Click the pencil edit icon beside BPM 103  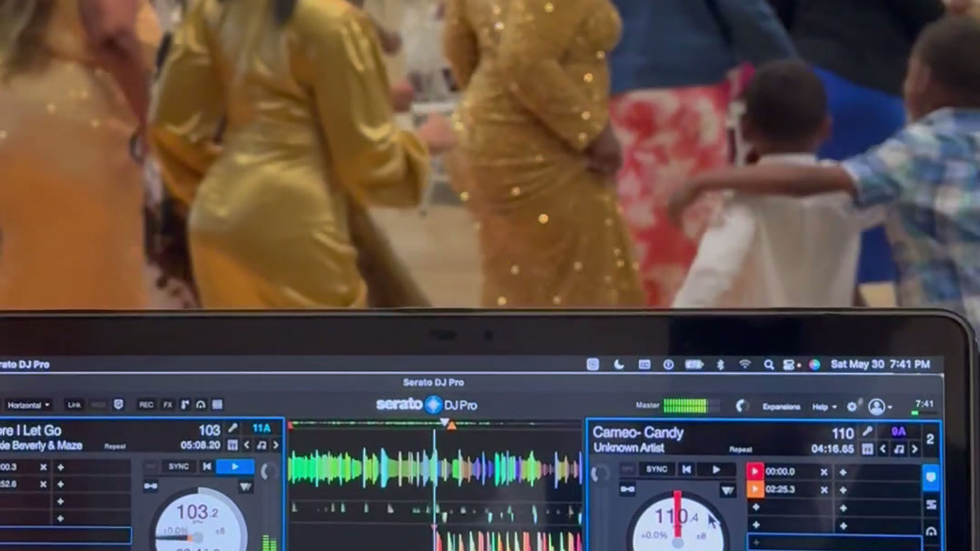pyautogui.click(x=233, y=428)
